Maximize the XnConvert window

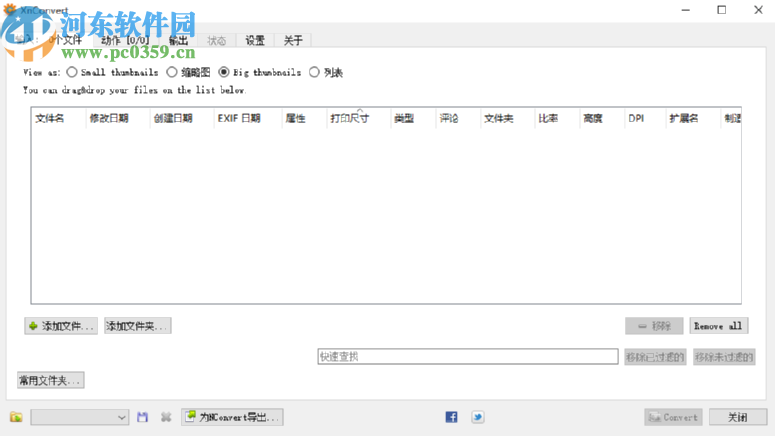722,10
